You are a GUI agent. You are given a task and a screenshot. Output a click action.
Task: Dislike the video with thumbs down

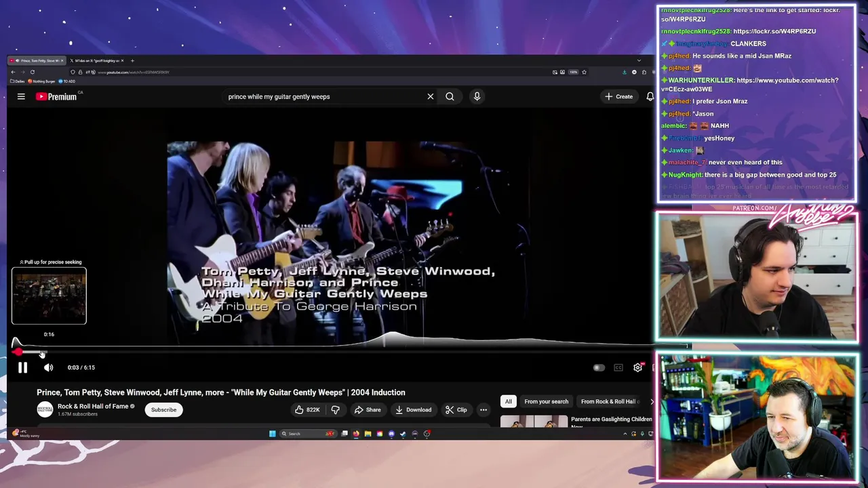335,409
